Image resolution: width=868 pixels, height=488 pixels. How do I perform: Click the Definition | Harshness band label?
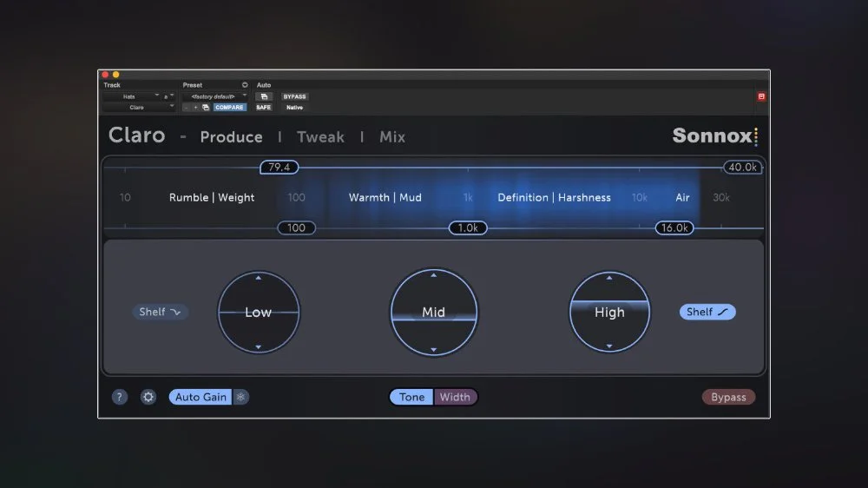click(x=554, y=198)
